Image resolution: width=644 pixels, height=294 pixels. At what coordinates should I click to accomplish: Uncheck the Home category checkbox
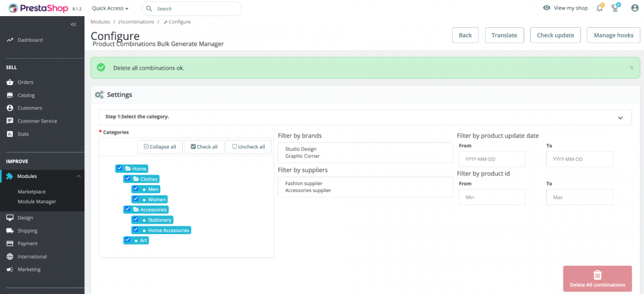(x=120, y=168)
